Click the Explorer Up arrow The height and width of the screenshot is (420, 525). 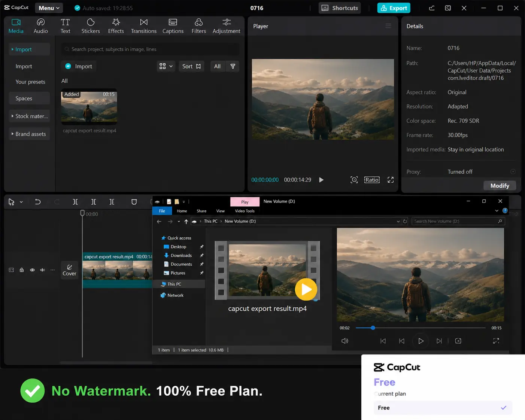point(186,221)
